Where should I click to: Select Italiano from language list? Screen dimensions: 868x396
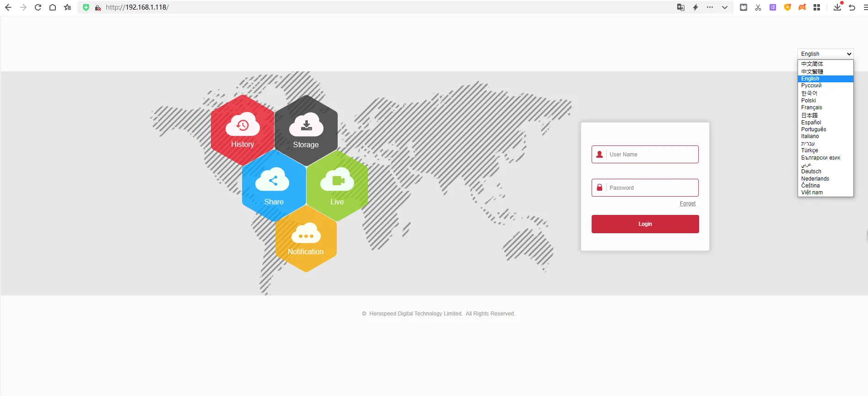click(825, 136)
